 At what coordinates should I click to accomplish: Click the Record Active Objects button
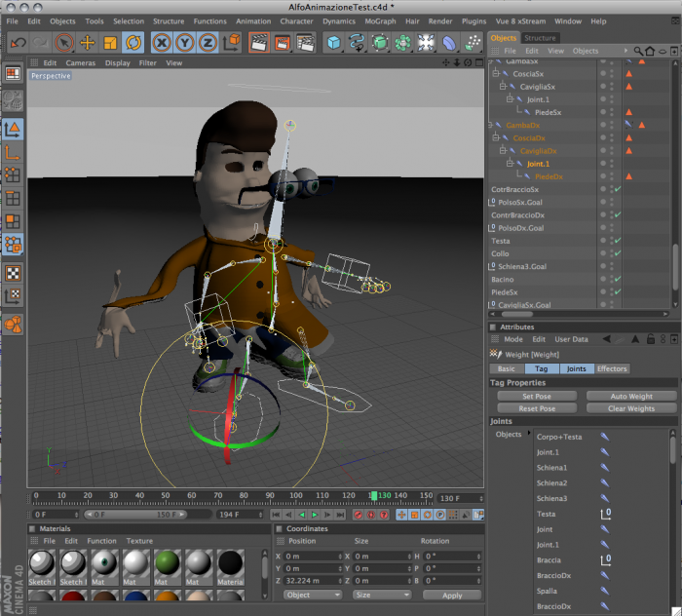coord(358,515)
